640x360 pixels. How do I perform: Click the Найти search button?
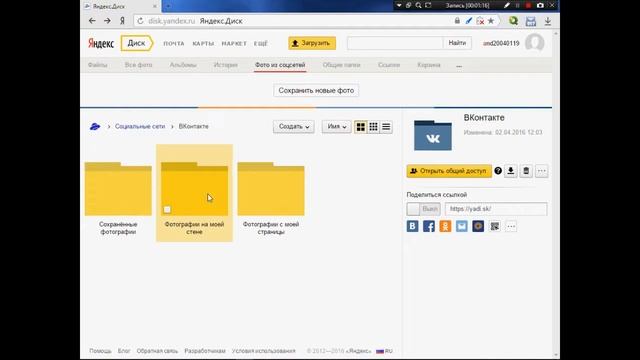pos(457,43)
